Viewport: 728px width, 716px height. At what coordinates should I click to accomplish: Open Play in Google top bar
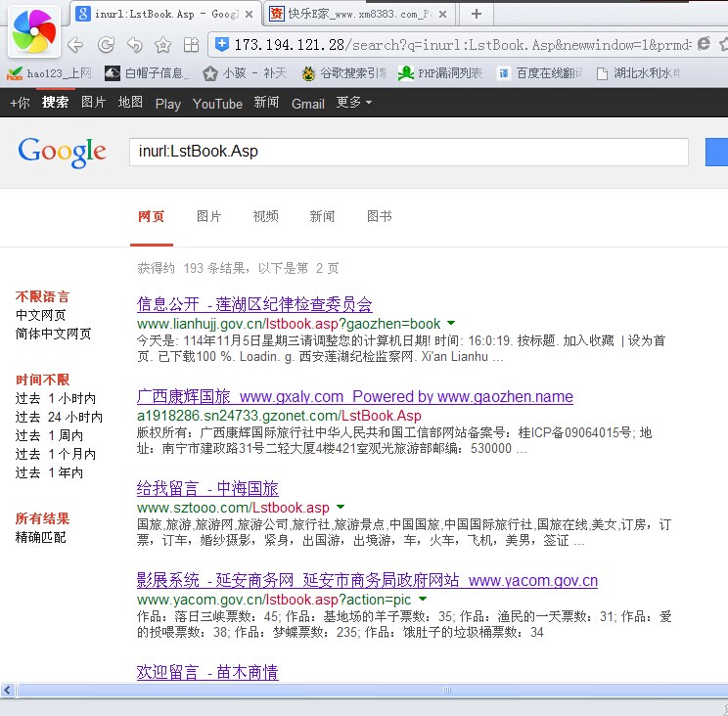pos(167,104)
